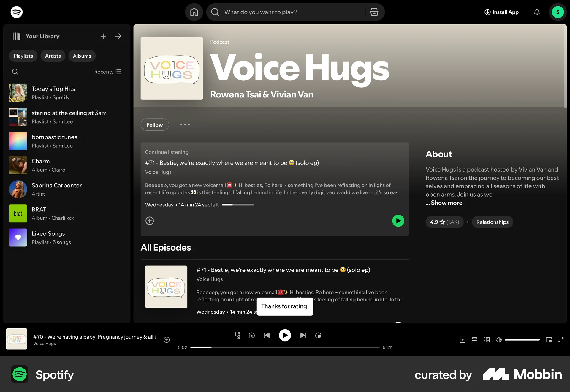Viewport: 570px width, 392px height.
Task: Enter full screen mode
Action: point(562,340)
